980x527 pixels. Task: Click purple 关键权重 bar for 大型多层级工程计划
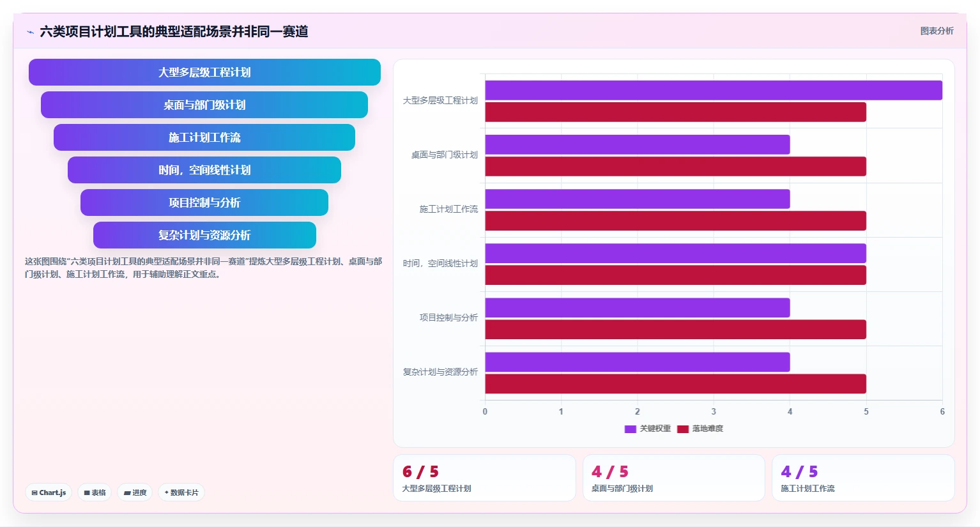[714, 90]
